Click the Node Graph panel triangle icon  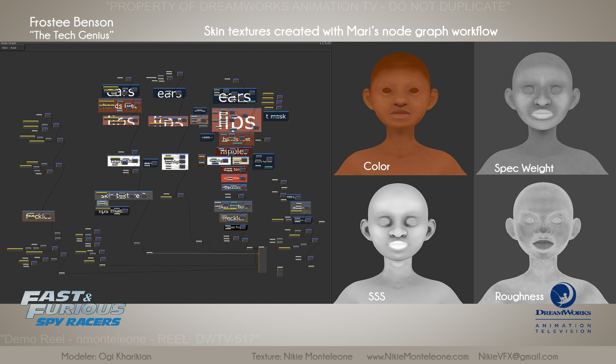[324, 43]
